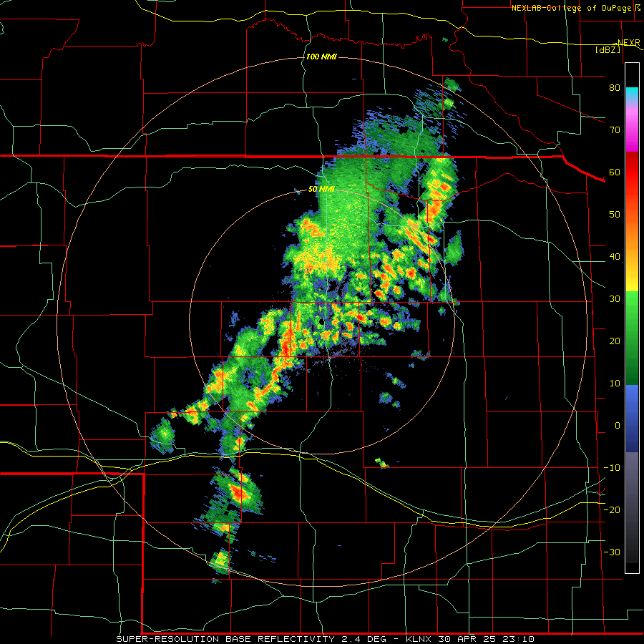The height and width of the screenshot is (644, 644).
Task: Click the 0 value on the dBZ scale
Action: [618, 426]
